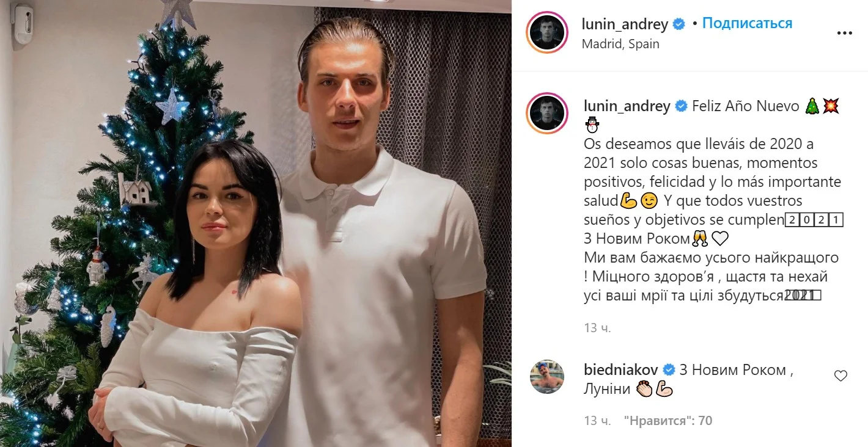The width and height of the screenshot is (868, 447).
Task: Click the caption verified badge before Feliz Año Nuevo
Action: coord(681,106)
